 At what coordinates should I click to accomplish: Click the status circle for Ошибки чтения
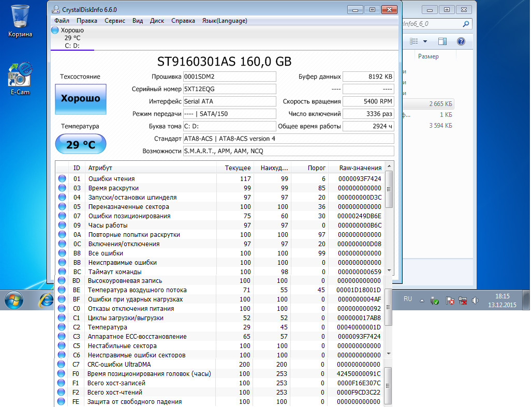pos(62,178)
